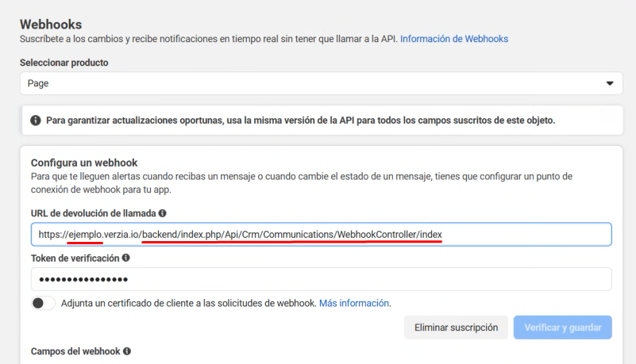Image resolution: width=636 pixels, height=364 pixels.
Task: Focus the callback URL input field
Action: pos(524,235)
